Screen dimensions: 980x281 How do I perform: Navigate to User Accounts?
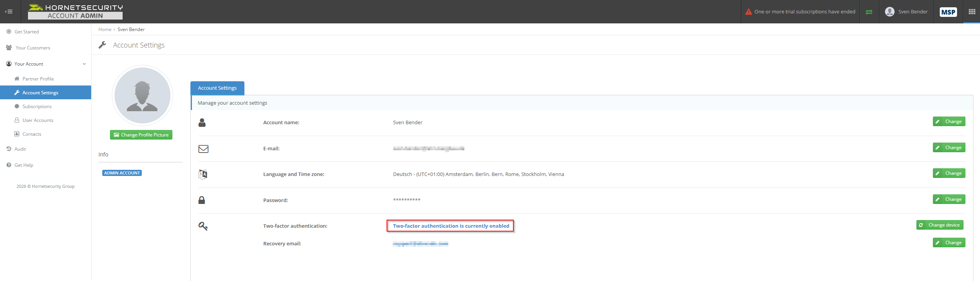pos(38,120)
